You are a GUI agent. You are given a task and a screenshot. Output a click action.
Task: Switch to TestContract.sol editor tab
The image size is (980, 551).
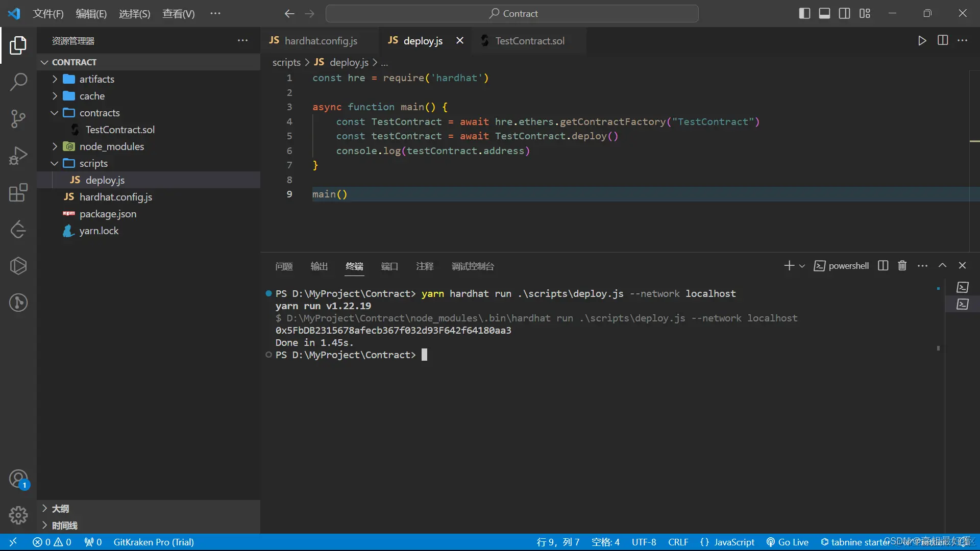pyautogui.click(x=529, y=41)
